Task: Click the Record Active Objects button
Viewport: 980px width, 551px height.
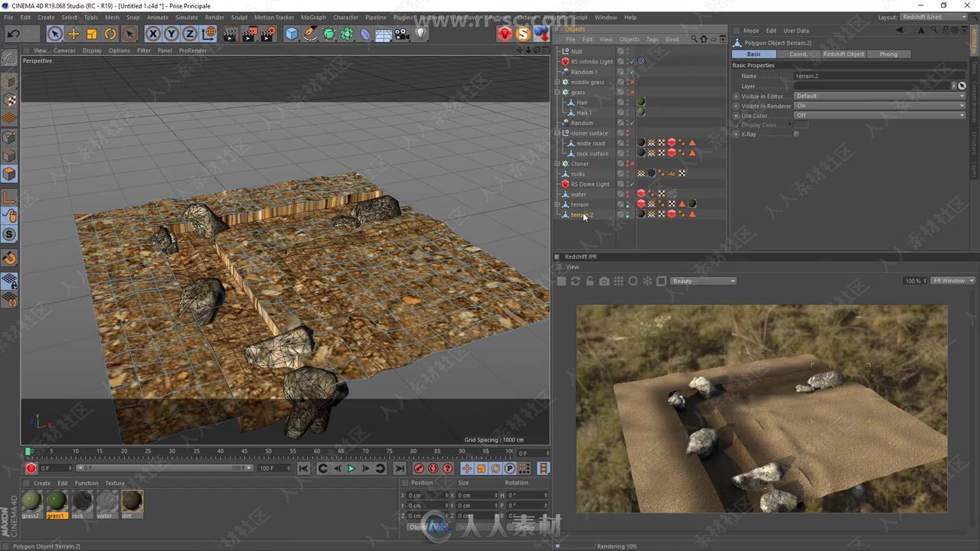Action: tap(420, 468)
